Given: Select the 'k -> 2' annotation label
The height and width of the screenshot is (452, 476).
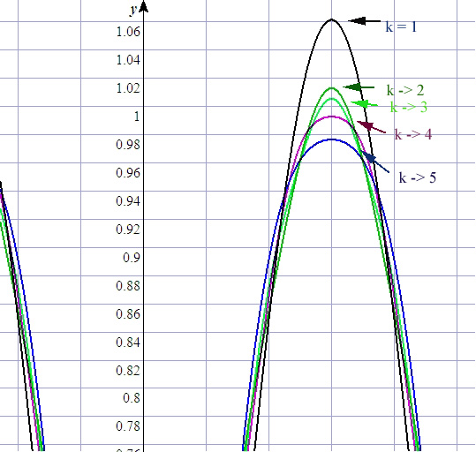Looking at the screenshot, I should [x=405, y=90].
